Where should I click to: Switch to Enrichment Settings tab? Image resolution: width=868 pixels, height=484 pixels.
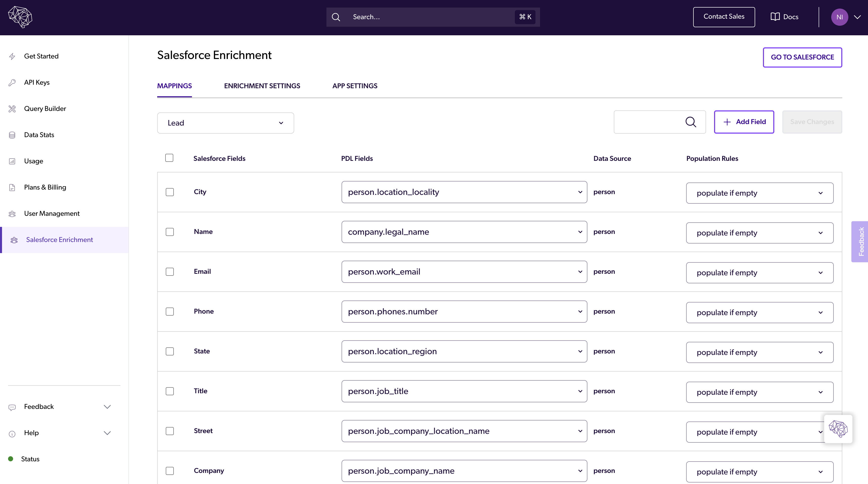point(262,86)
